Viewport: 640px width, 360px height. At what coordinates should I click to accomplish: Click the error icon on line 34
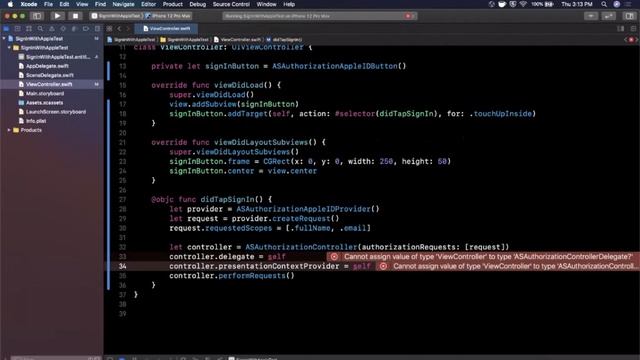point(383,266)
